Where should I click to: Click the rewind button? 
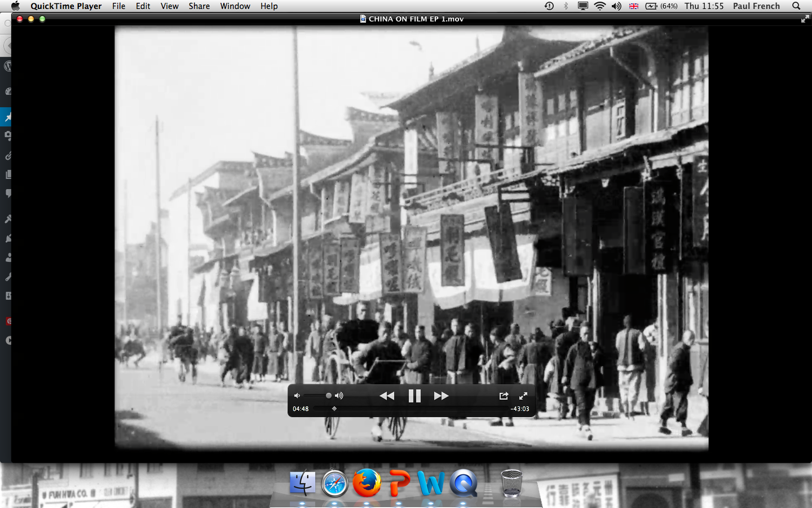click(387, 396)
